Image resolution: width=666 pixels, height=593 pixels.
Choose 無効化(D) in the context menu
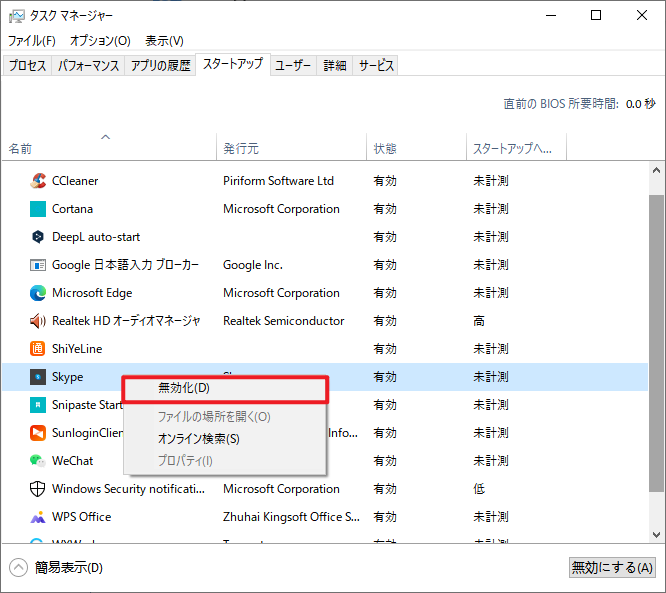(x=225, y=388)
